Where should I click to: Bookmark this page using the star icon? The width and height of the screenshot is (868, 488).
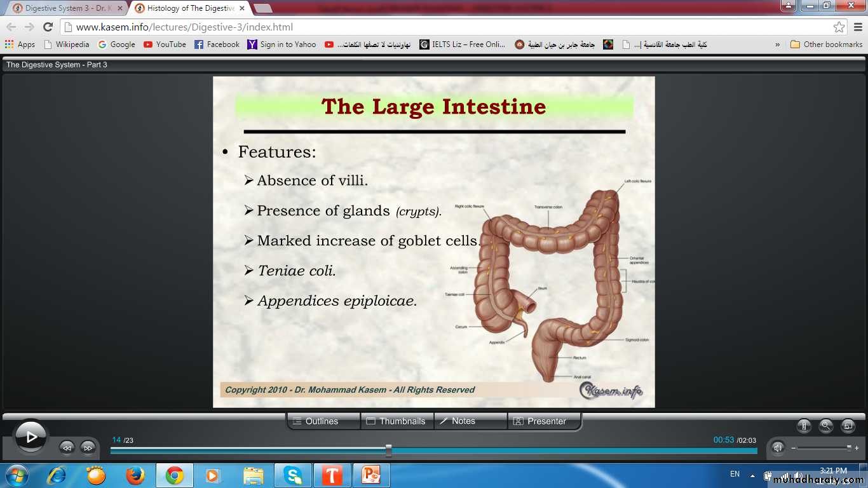tap(839, 27)
